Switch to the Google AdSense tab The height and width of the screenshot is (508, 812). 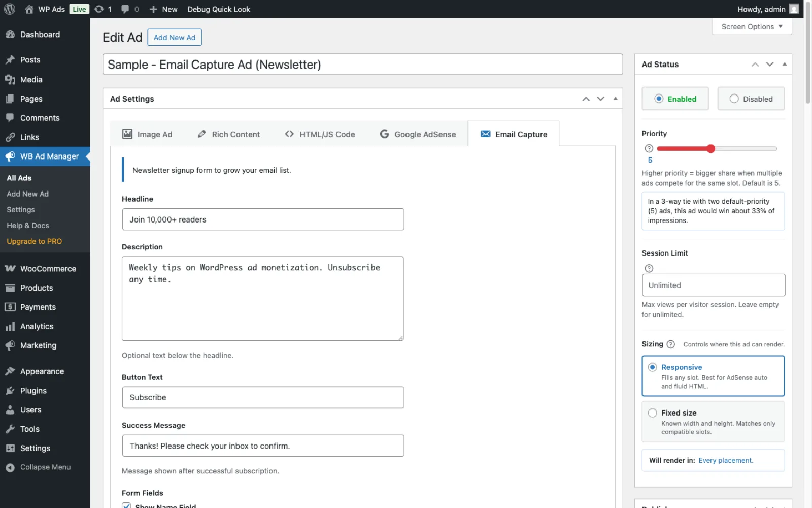tap(418, 134)
